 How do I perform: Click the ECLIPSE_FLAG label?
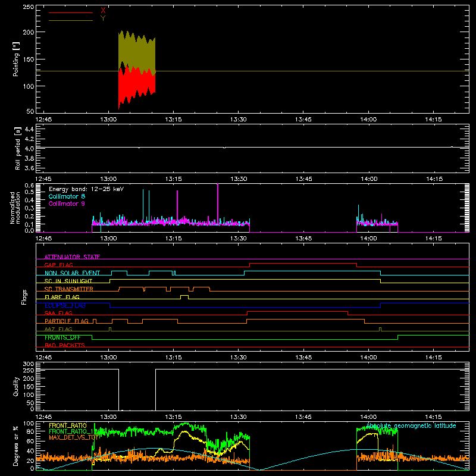point(65,305)
